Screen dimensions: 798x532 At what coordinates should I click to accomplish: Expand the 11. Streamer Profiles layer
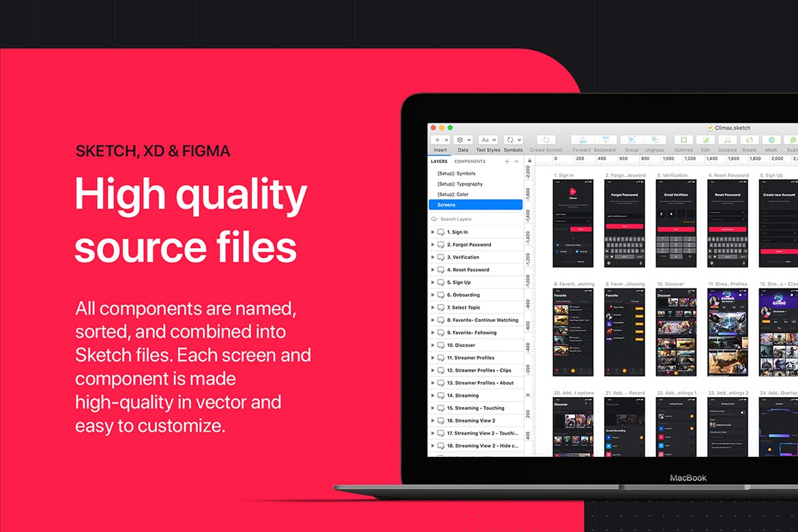point(432,358)
